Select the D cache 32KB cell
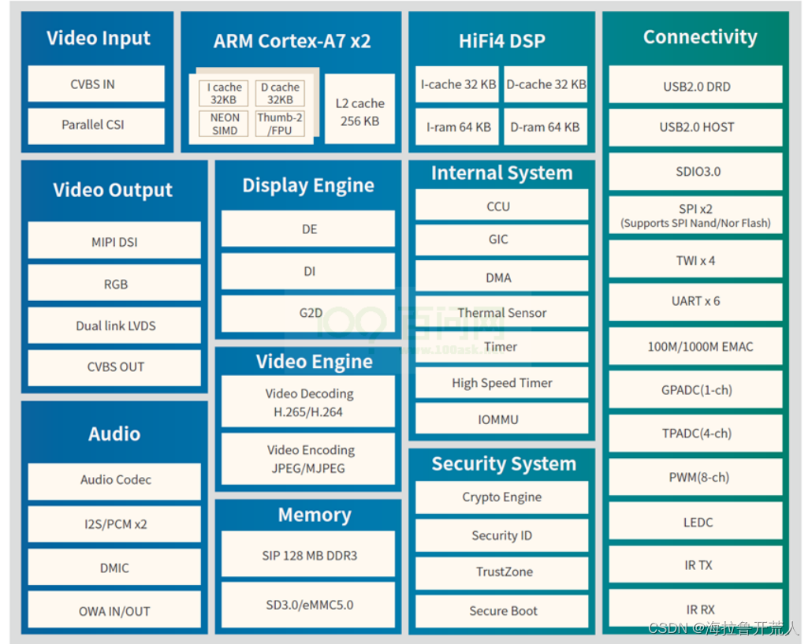The height and width of the screenshot is (644, 812). click(280, 93)
